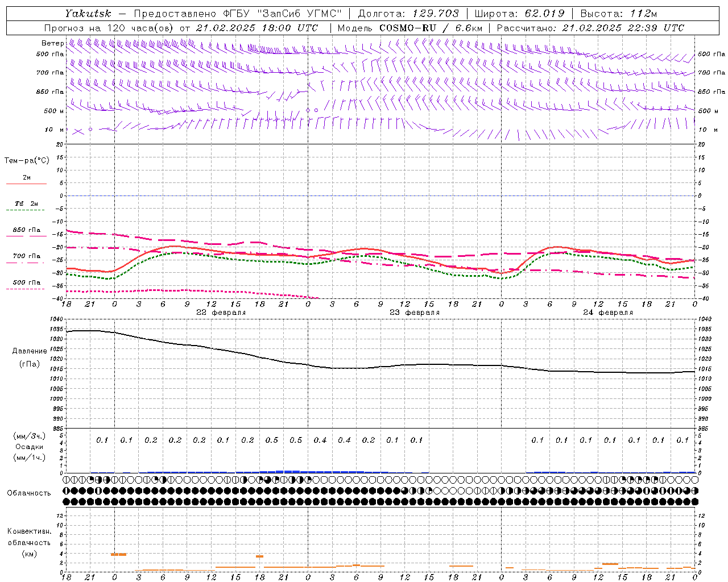Click the (мм/3ч.) unit label

(x=29, y=436)
